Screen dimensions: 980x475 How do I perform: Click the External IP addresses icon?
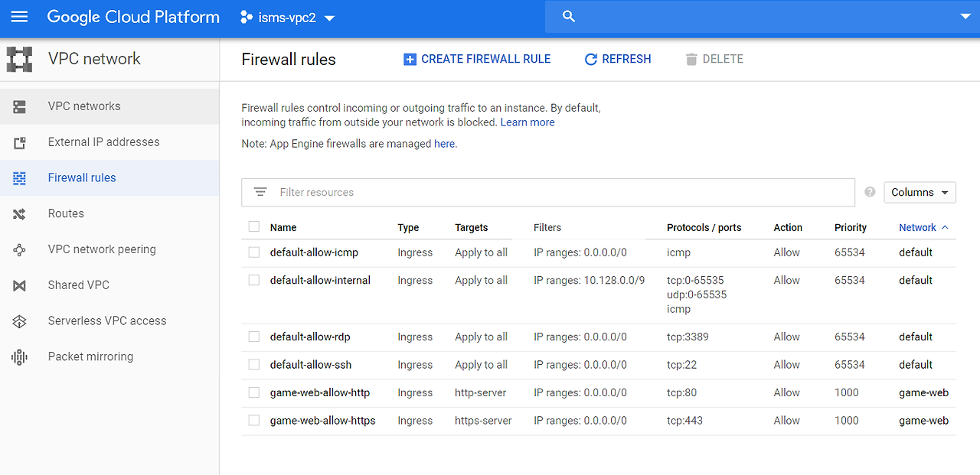tap(19, 142)
